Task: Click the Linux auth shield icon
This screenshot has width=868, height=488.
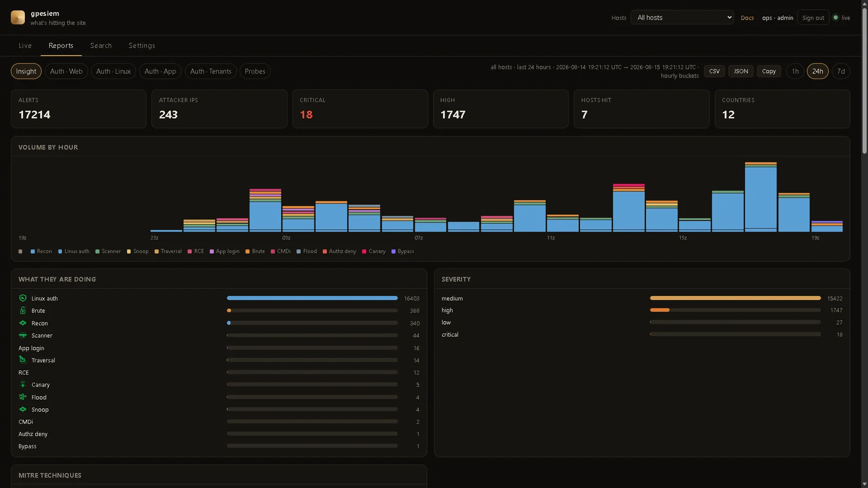Action: [23, 298]
